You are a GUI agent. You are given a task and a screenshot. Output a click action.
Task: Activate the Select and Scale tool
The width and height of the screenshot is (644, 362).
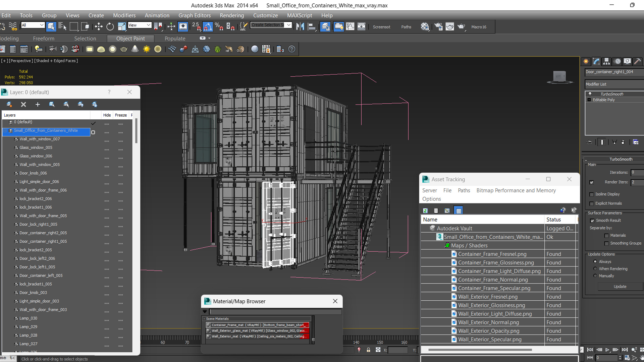point(122,26)
